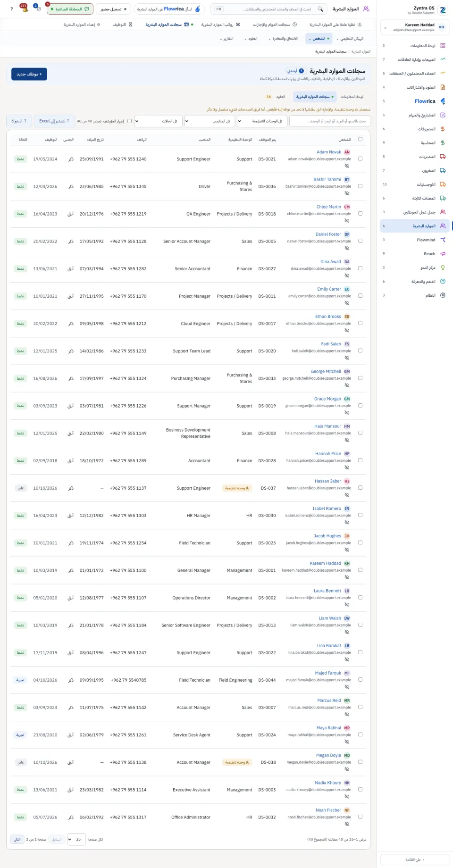Image resolution: width=453 pixels, height=868 pixels.
Task: Switch to the العقود tab with 16 badge
Action: 276,97
